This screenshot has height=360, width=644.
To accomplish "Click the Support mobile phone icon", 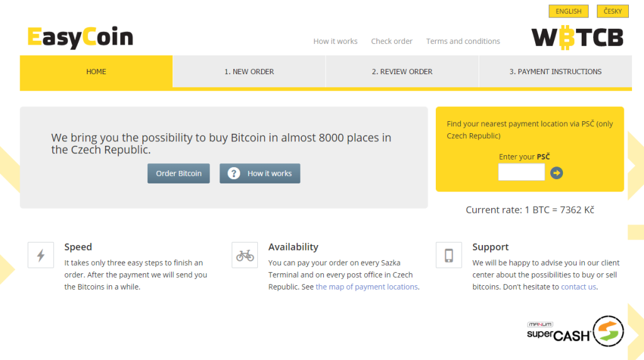I will click(449, 255).
